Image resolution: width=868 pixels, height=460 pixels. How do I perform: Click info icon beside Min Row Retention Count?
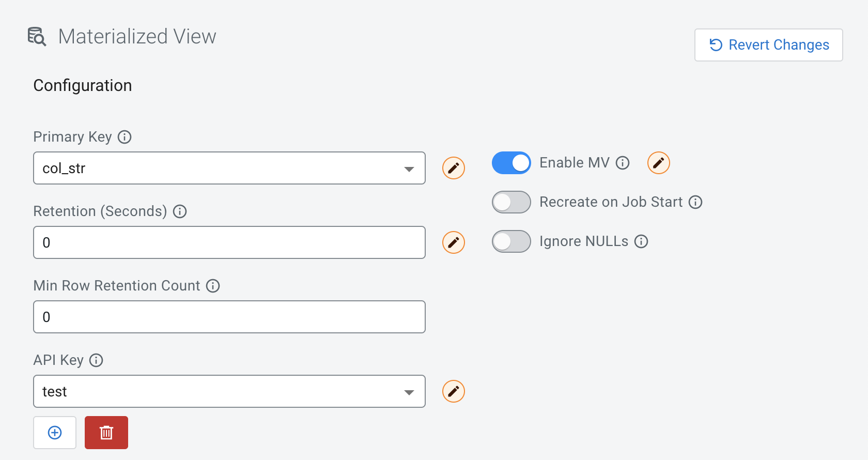click(x=213, y=286)
